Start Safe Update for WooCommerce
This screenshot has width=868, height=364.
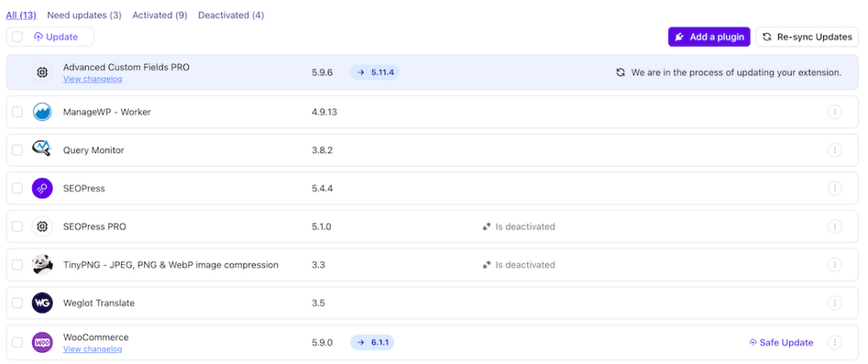(x=781, y=343)
